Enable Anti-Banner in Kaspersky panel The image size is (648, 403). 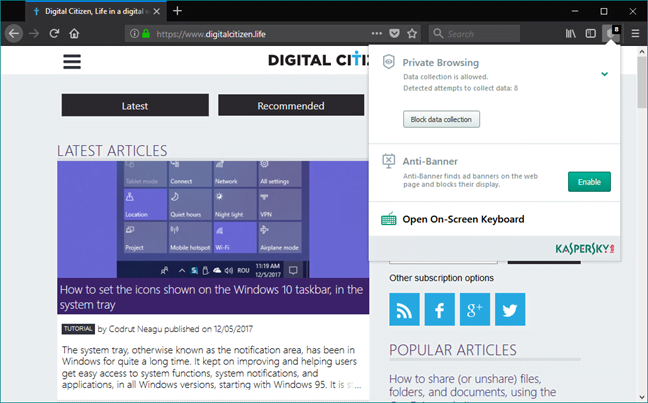(589, 181)
